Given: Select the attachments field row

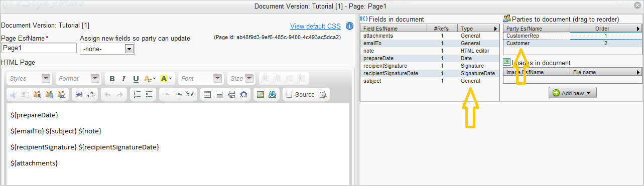Looking at the screenshot, I should pos(430,36).
